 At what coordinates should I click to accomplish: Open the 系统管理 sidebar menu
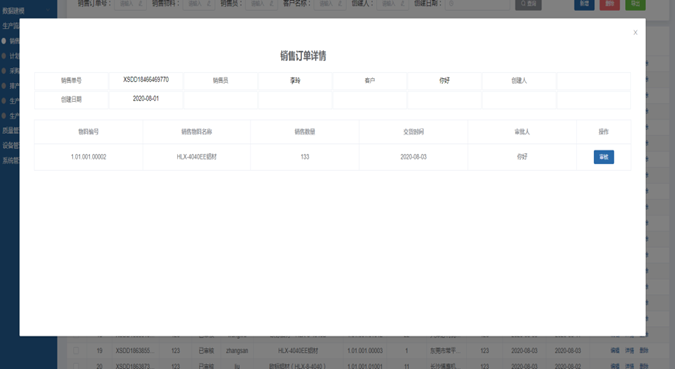(x=10, y=160)
